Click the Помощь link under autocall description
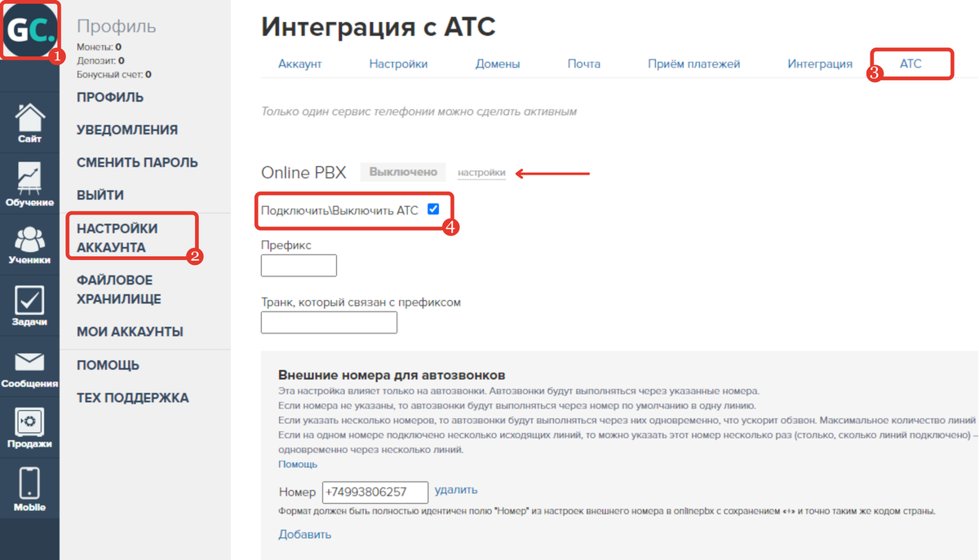Image resolution: width=979 pixels, height=560 pixels. coord(298,464)
